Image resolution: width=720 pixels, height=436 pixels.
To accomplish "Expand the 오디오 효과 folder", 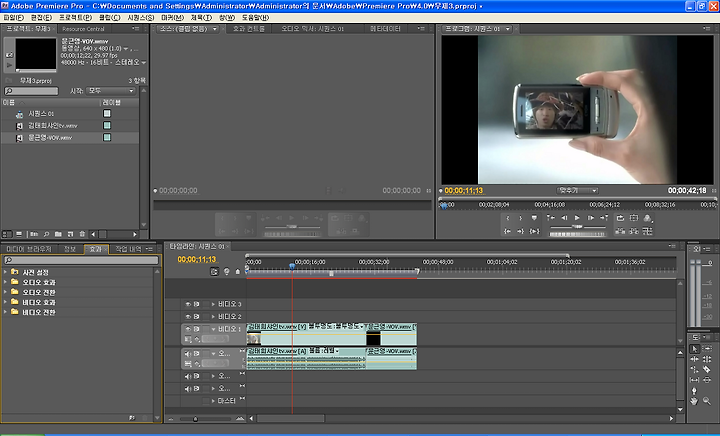I will (6, 282).
